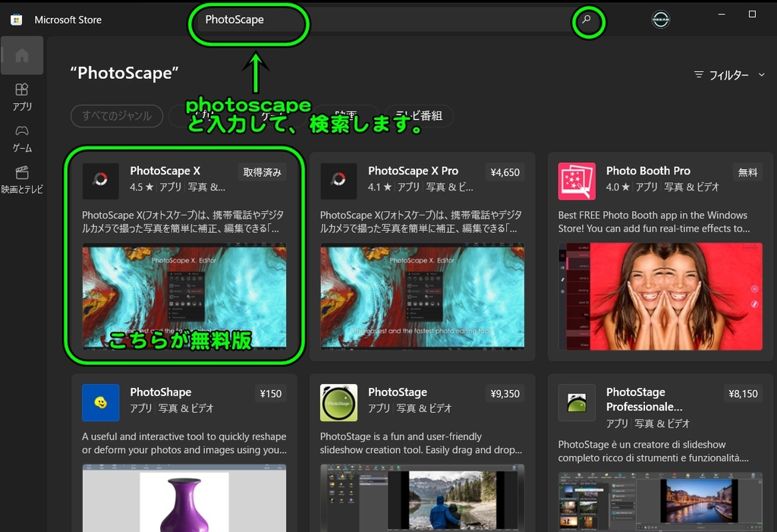The image size is (777, 532).
Task: Open the PhotoShape vase preview thumbnail
Action: 184,498
